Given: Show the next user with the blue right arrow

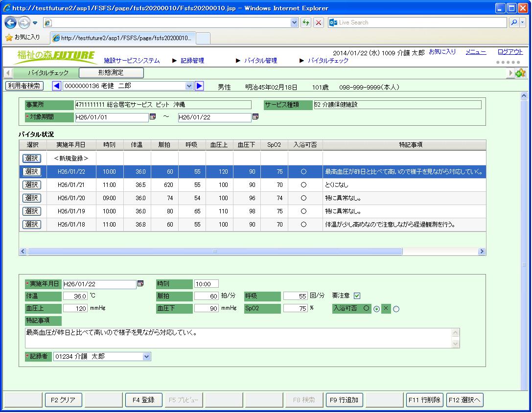Looking at the screenshot, I should tap(199, 86).
